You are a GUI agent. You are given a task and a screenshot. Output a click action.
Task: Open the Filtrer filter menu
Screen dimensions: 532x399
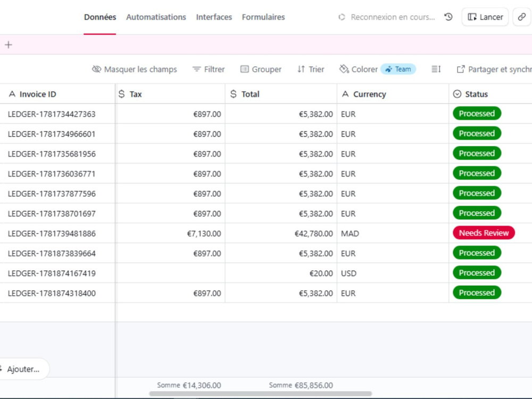tap(209, 69)
